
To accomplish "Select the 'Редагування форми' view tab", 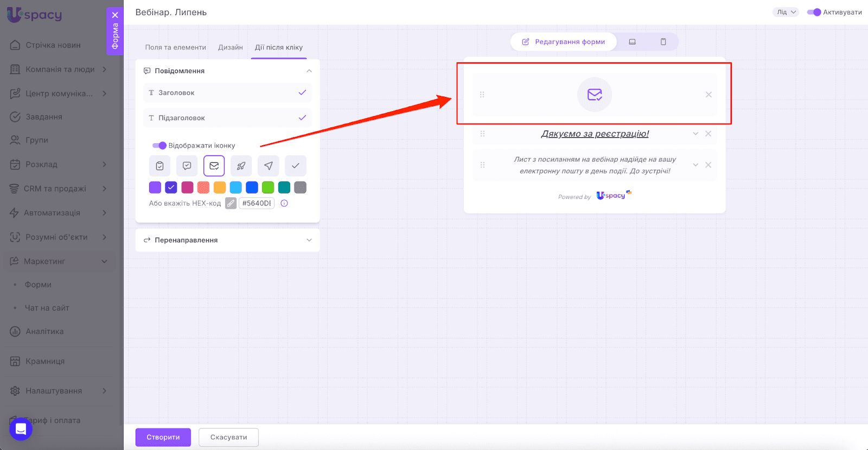I will pos(564,42).
